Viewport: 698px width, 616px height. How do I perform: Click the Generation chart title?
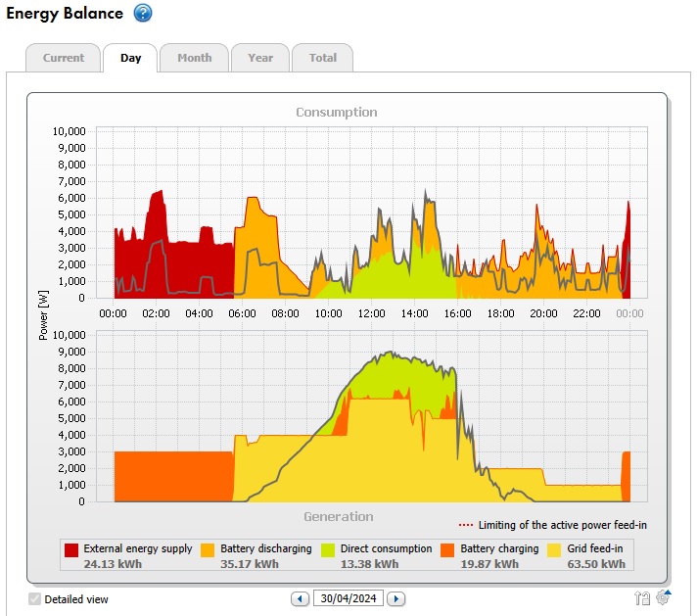pos(339,517)
